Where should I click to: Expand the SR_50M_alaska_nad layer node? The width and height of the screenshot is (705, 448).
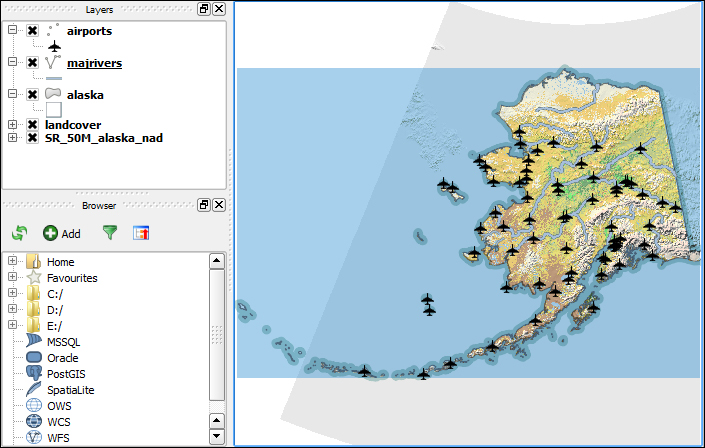tap(12, 137)
